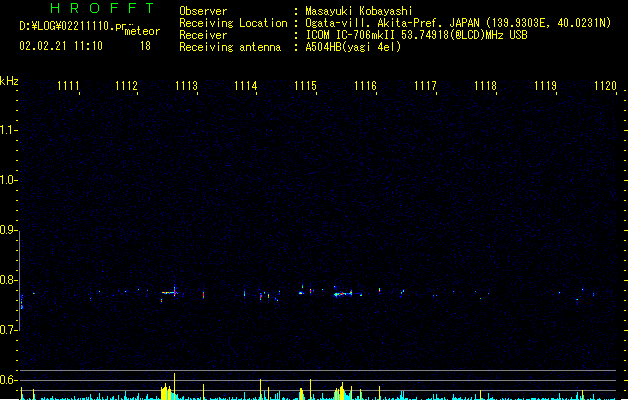Click the meteor echo near 1113
The image size is (629, 400).
(170, 292)
